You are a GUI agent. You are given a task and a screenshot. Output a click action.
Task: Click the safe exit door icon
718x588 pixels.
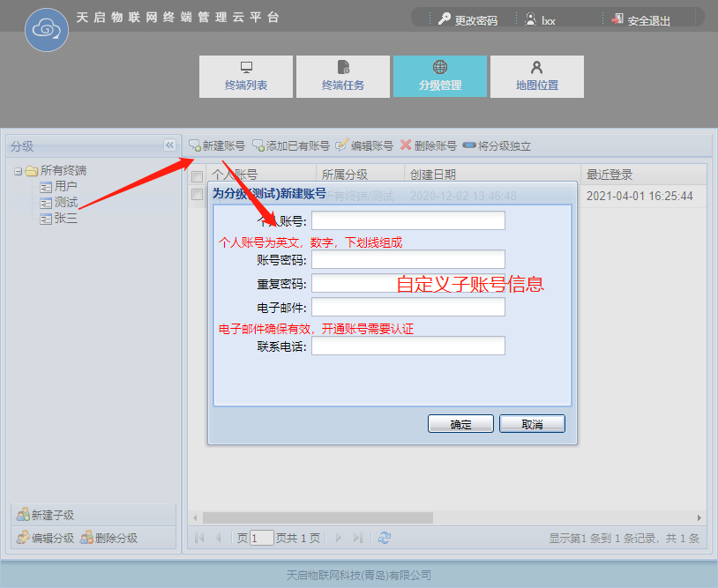coord(617,19)
